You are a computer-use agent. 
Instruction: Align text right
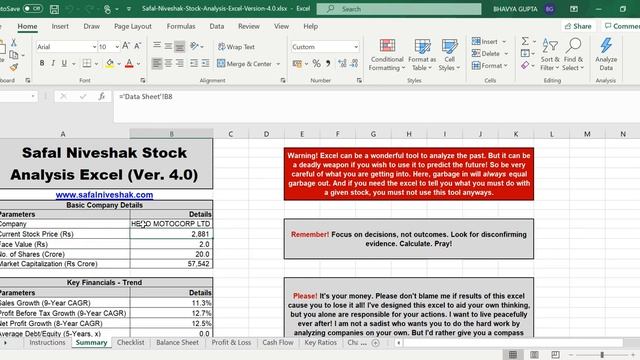(180, 63)
